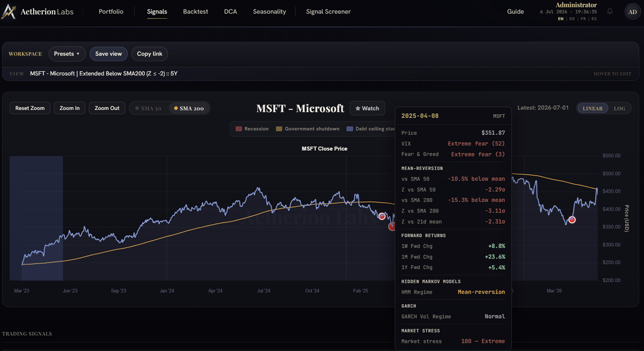Switch language to EN

click(561, 19)
